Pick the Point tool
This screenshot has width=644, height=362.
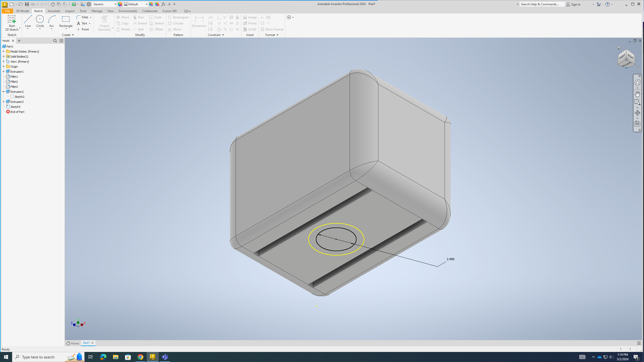[83, 29]
